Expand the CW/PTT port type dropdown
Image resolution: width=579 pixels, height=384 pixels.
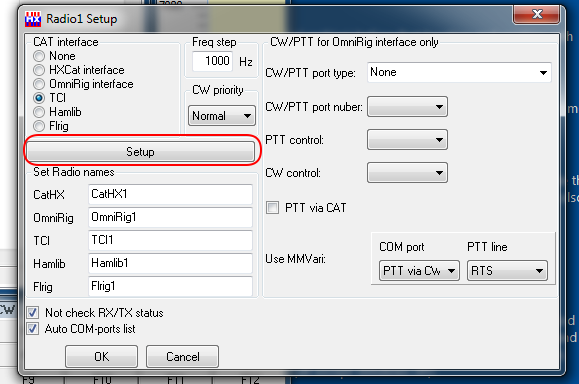459,72
